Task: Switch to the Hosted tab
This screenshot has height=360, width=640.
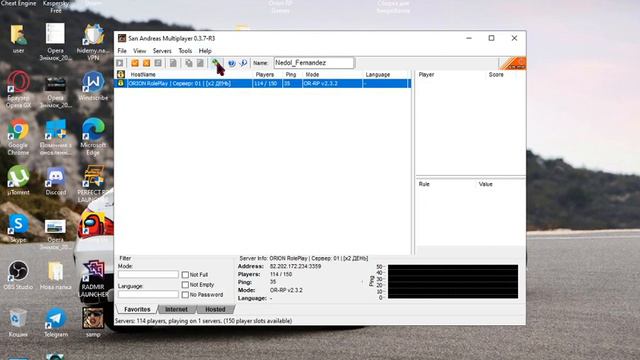Action: click(215, 309)
